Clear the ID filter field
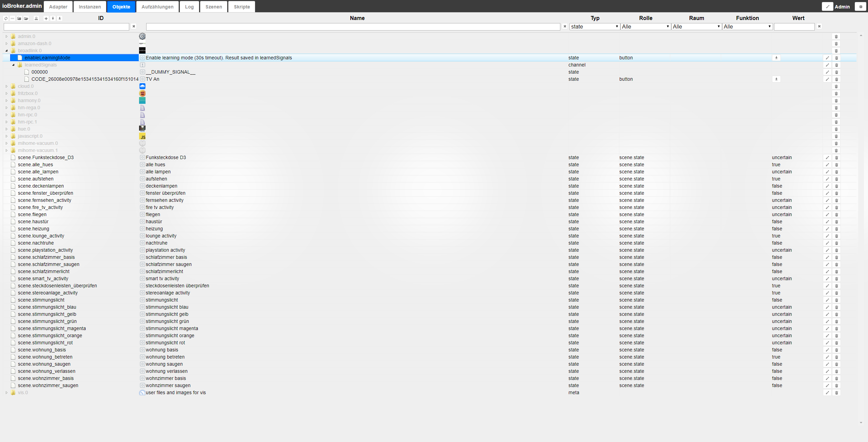Viewport: 868px width, 442px height. pyautogui.click(x=134, y=26)
